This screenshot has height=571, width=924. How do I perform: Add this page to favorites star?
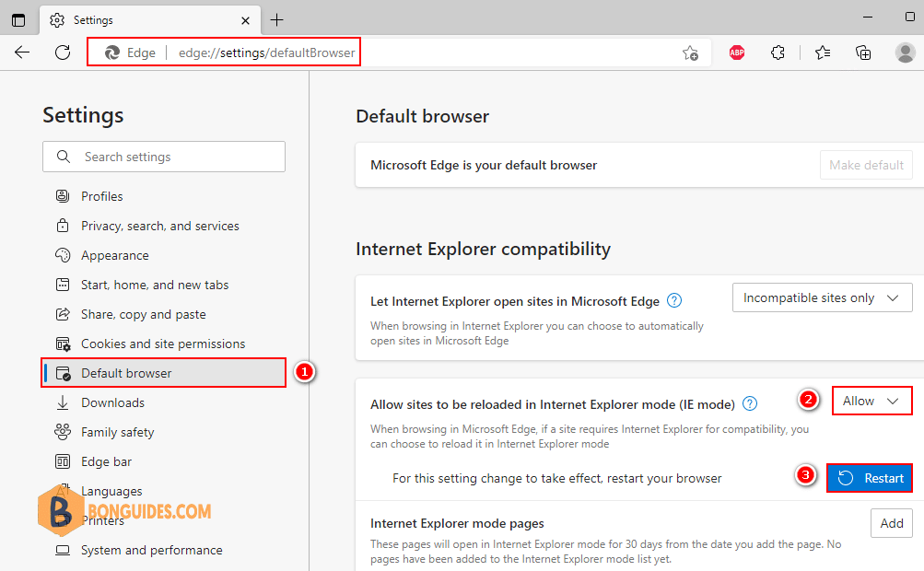[x=690, y=53]
